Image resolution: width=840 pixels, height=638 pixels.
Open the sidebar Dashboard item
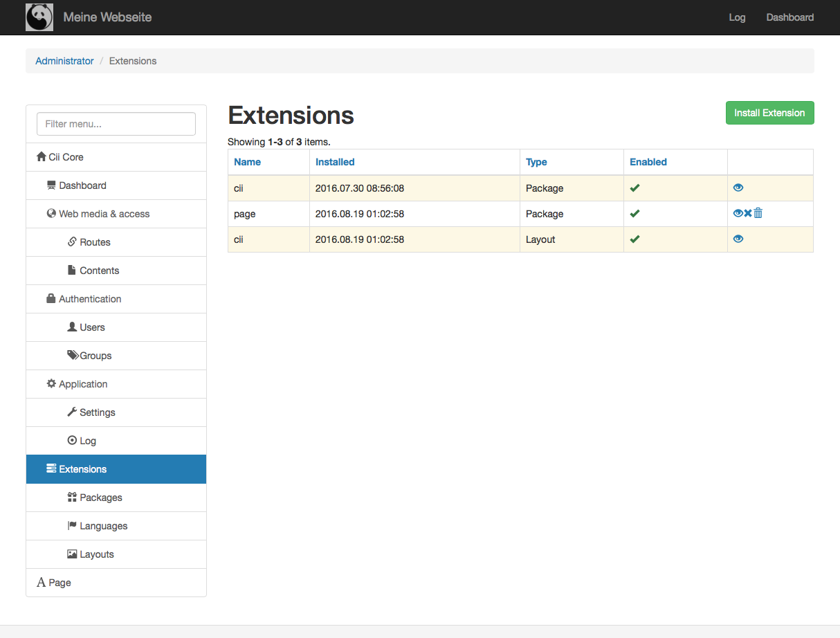[116, 185]
